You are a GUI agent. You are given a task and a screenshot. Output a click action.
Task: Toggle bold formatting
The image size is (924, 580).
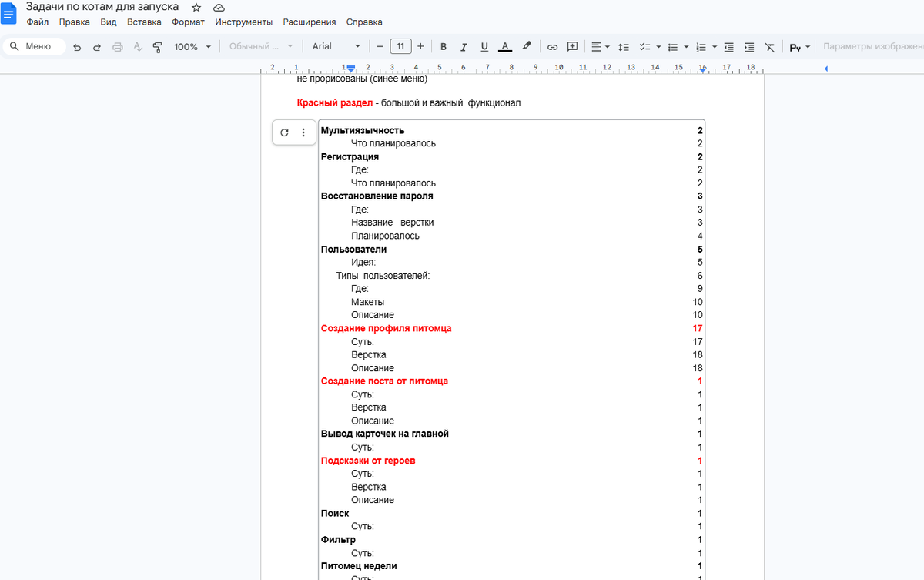click(x=444, y=47)
